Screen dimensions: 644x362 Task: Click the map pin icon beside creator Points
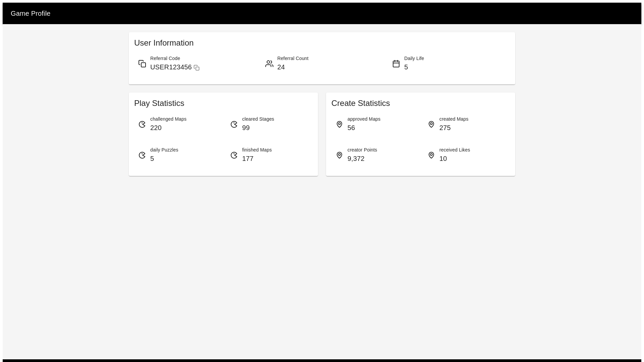339,155
